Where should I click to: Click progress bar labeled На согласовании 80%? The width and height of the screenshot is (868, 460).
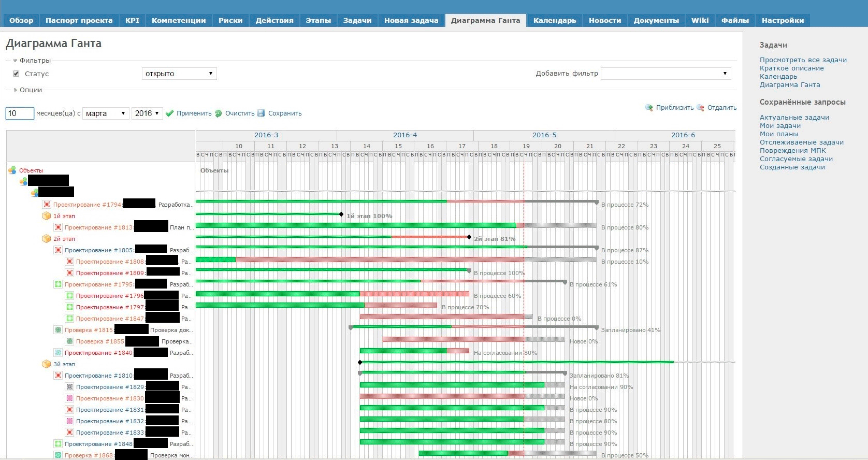point(414,351)
